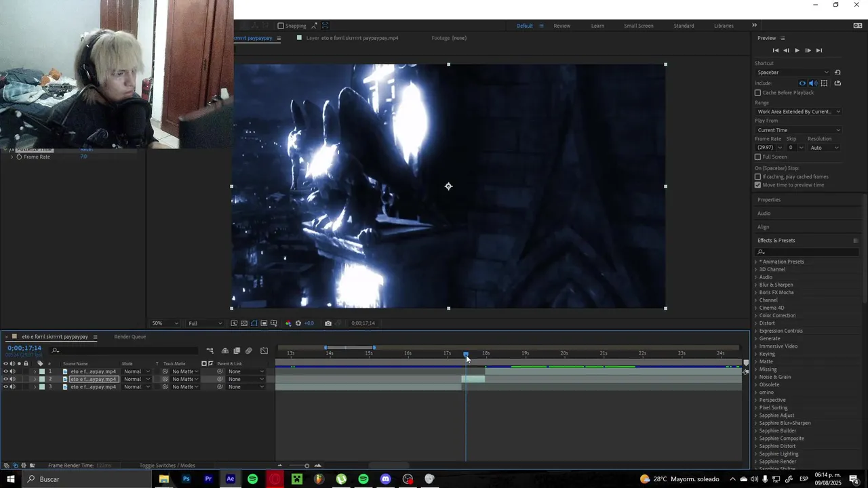Image resolution: width=868 pixels, height=488 pixels.
Task: Click layer 2 label color swatch
Action: pyautogui.click(x=42, y=380)
